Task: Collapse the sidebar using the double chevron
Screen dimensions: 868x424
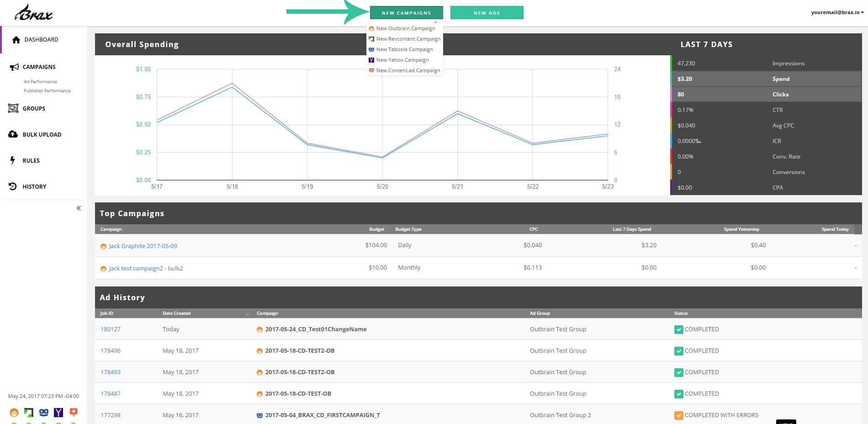Action: point(79,208)
